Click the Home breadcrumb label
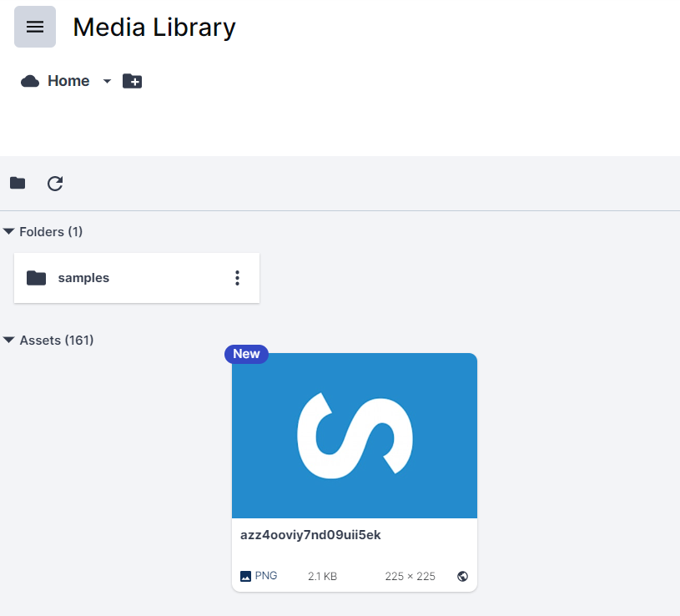The width and height of the screenshot is (680, 616). [68, 81]
